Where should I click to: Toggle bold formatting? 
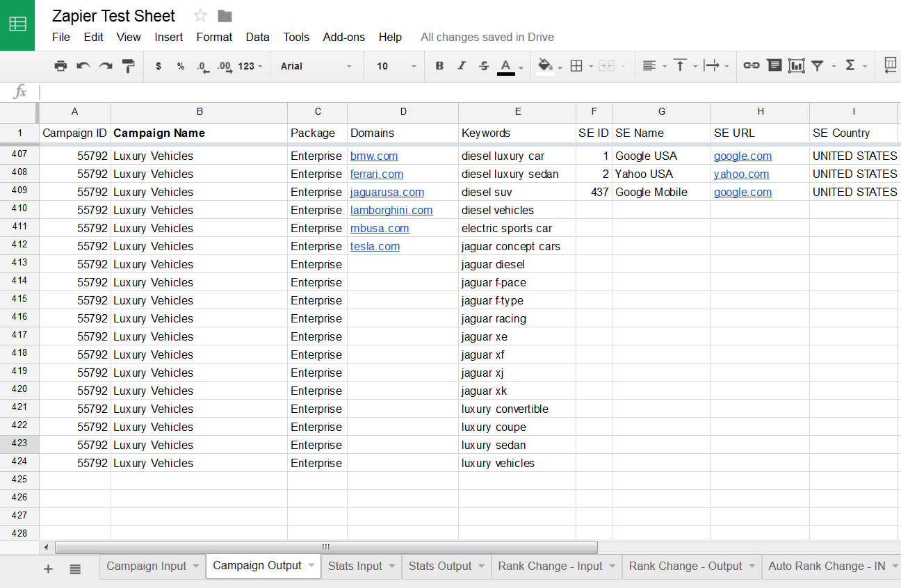(439, 66)
